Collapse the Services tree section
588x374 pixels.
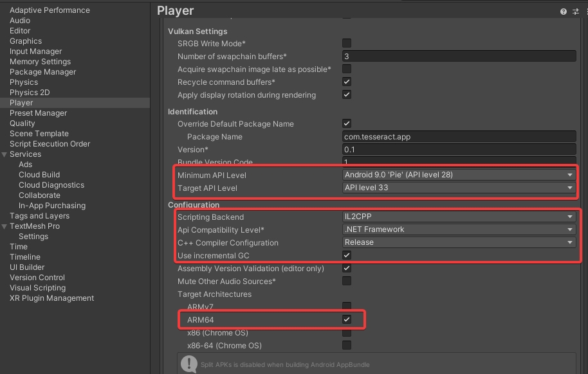(5, 154)
